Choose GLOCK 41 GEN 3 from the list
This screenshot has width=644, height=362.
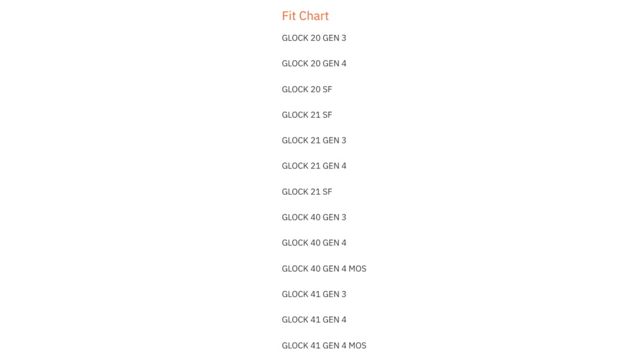click(x=313, y=295)
